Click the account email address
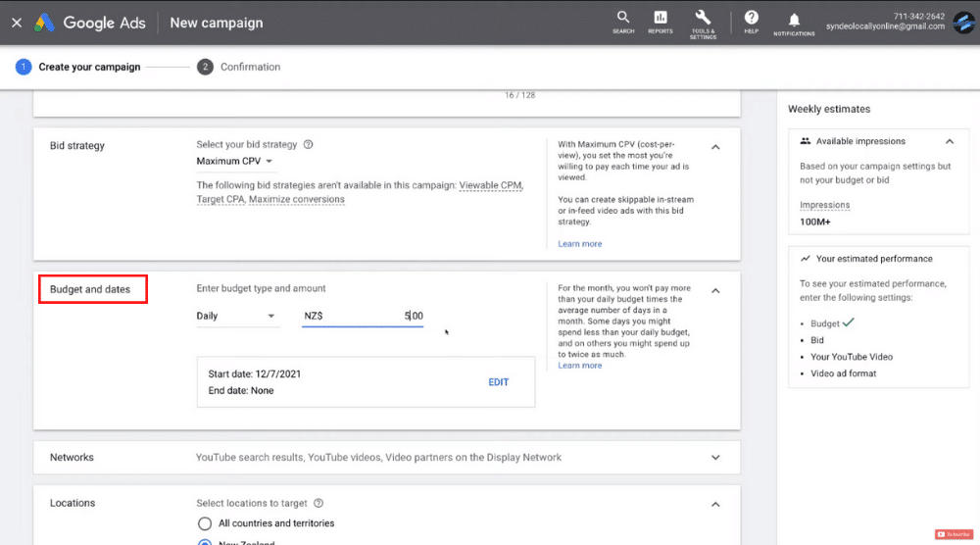Screen dimensions: 980x545 tap(885, 26)
